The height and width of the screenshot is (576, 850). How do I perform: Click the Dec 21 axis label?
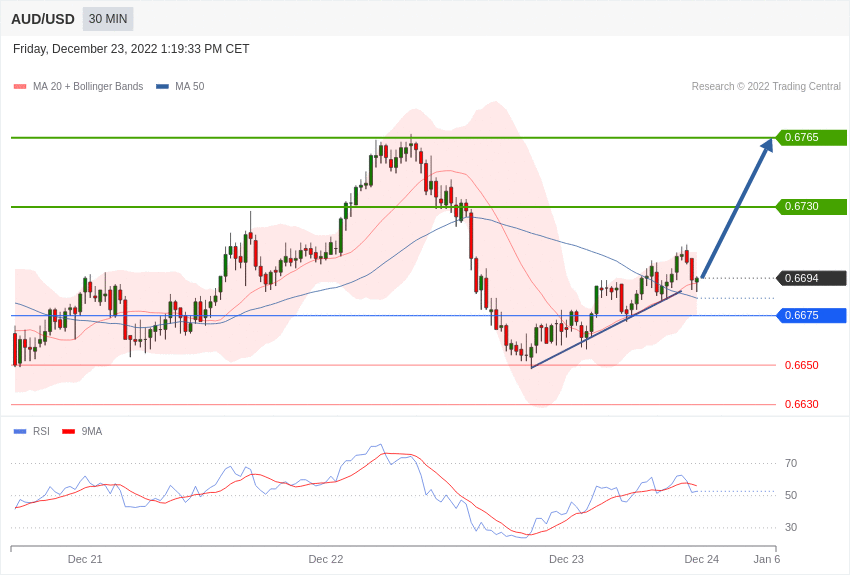(85, 559)
